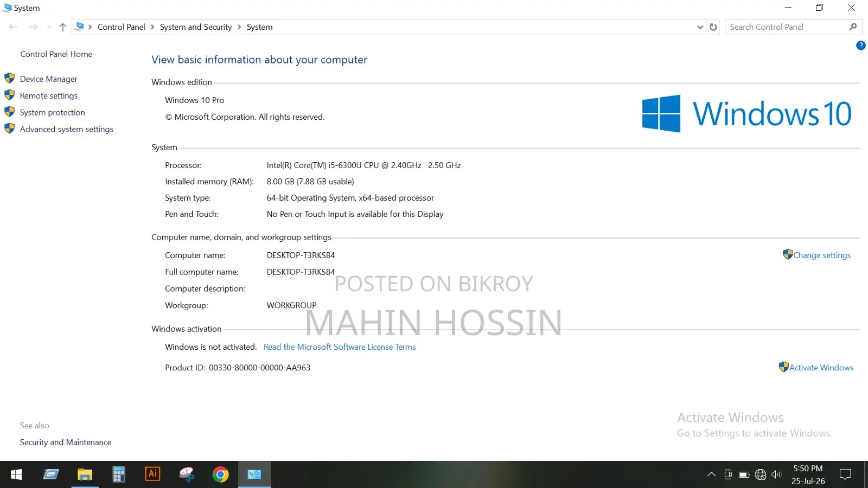Click the processor value Intel Core i5-6300U
Image resolution: width=868 pixels, height=488 pixels.
[363, 165]
